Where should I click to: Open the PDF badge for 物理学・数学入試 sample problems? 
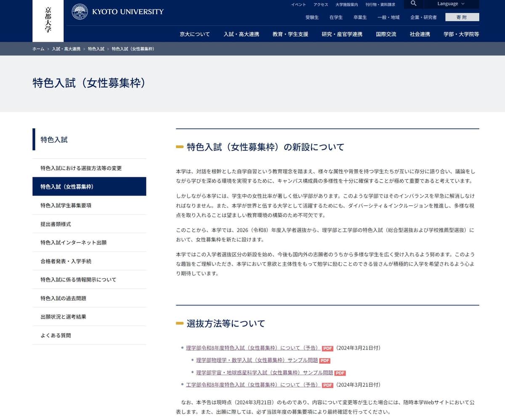click(x=324, y=360)
